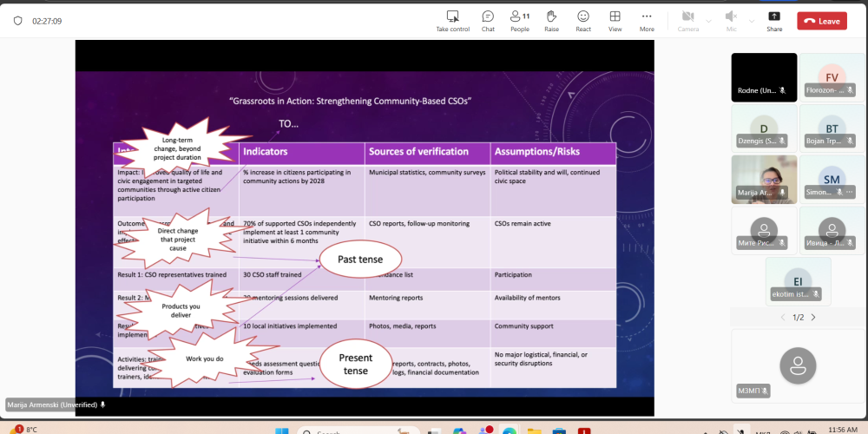Screen dimensions: 868x434
Task: Go to next participants page
Action: 813,318
